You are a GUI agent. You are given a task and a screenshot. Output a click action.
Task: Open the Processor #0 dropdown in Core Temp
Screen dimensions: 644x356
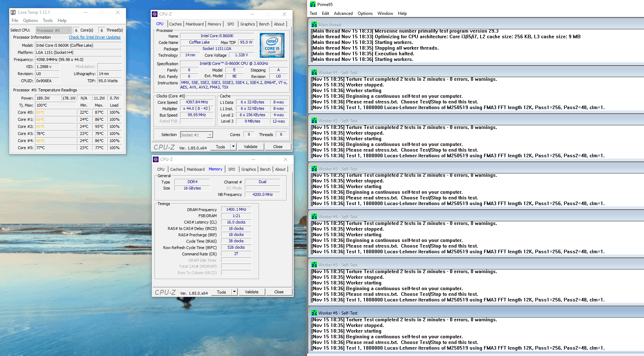tap(53, 30)
